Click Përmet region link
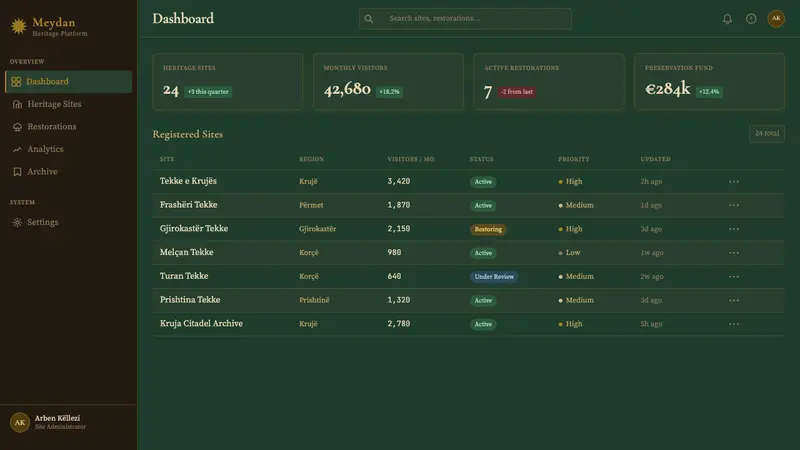This screenshot has width=800, height=450. (311, 205)
